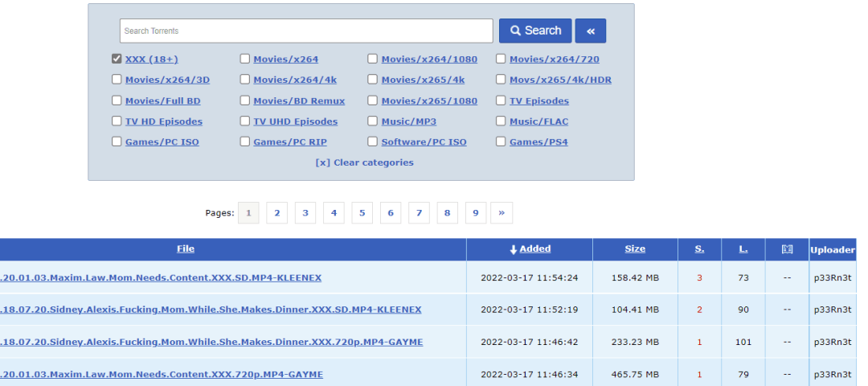Click the 2022-03-17 11:54:24 date cell
The height and width of the screenshot is (386, 868).
coord(529,277)
